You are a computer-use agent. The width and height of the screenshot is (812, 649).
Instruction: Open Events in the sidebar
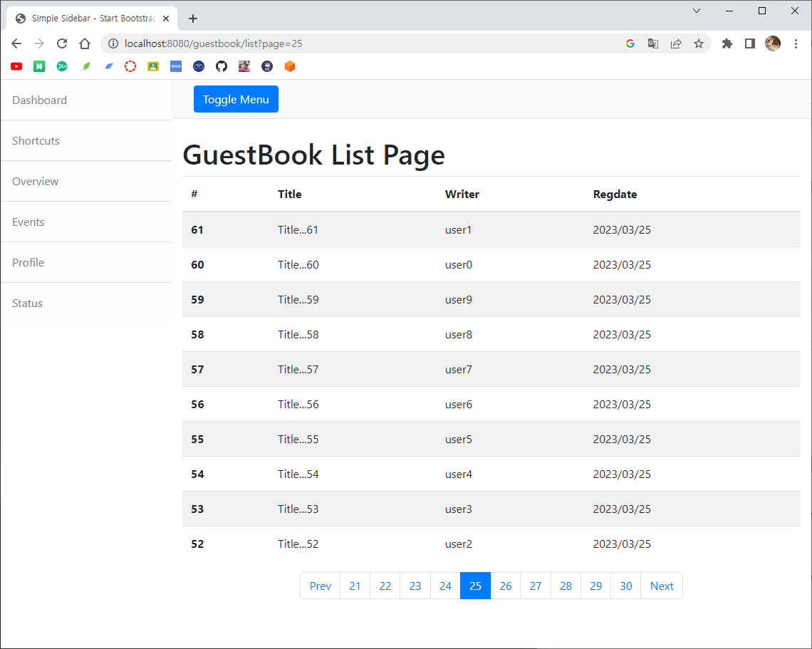(x=86, y=222)
